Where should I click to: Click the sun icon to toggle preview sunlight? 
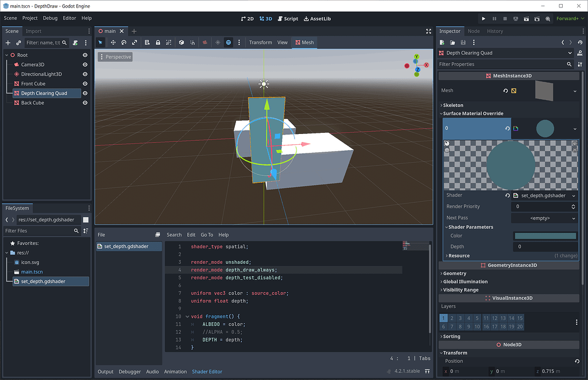coord(218,42)
